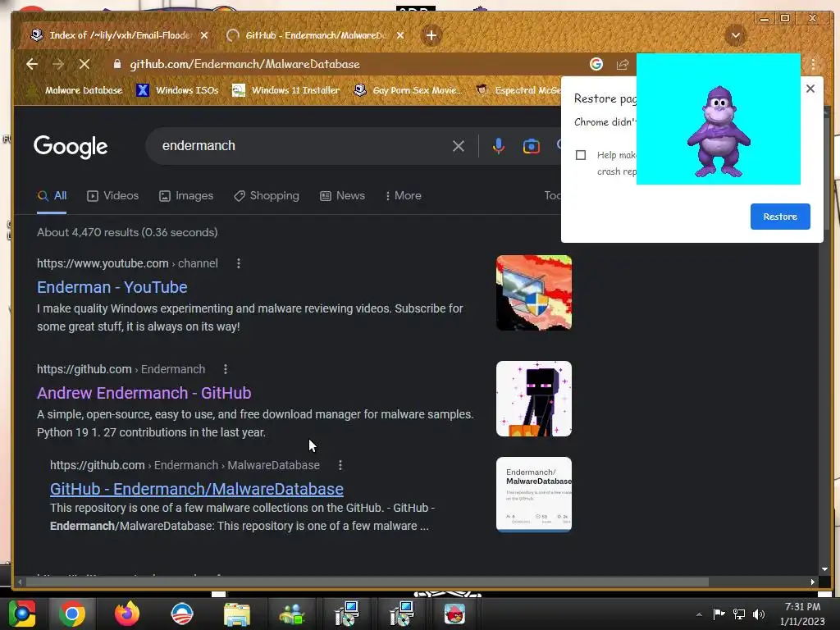Switch to the Index of Email-Flooder tab
This screenshot has height=630, width=840.
coord(120,35)
